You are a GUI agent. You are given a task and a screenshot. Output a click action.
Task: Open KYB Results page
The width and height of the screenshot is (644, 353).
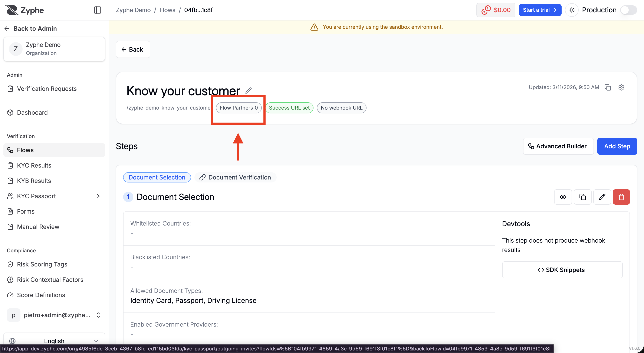coord(54,181)
